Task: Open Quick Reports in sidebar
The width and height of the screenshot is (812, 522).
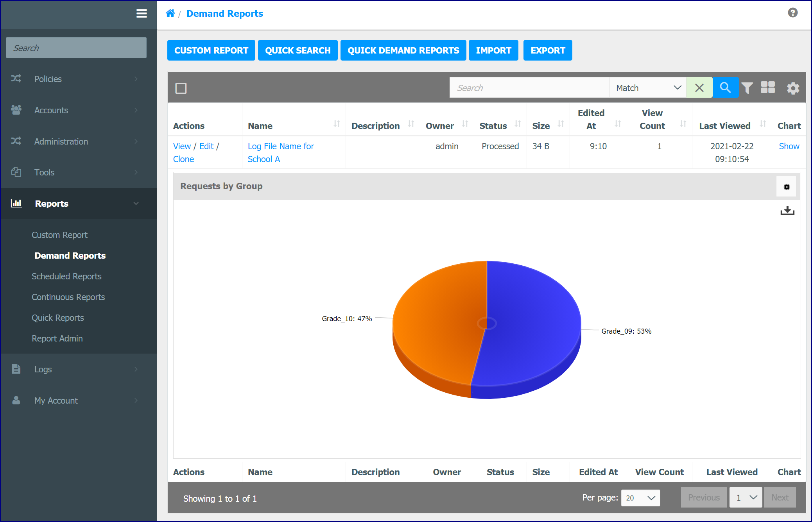Action: coord(58,318)
